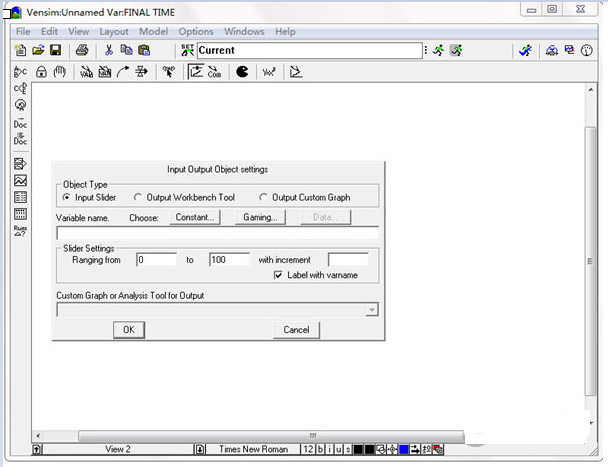Open the Model menu
Screen dimensions: 608x467
(x=153, y=32)
